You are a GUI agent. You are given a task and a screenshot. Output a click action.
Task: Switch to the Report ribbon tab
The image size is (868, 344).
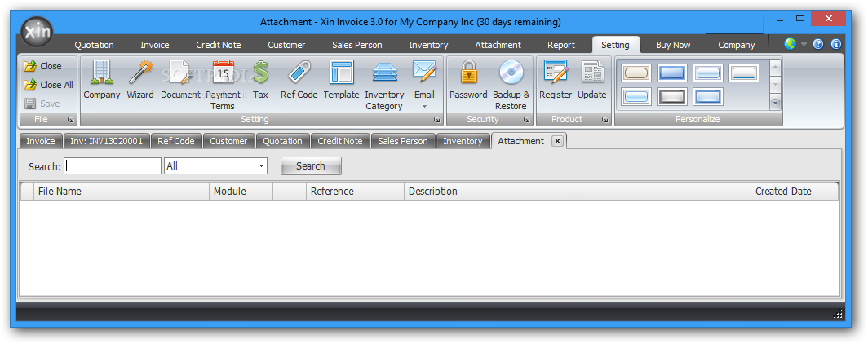pyautogui.click(x=561, y=45)
